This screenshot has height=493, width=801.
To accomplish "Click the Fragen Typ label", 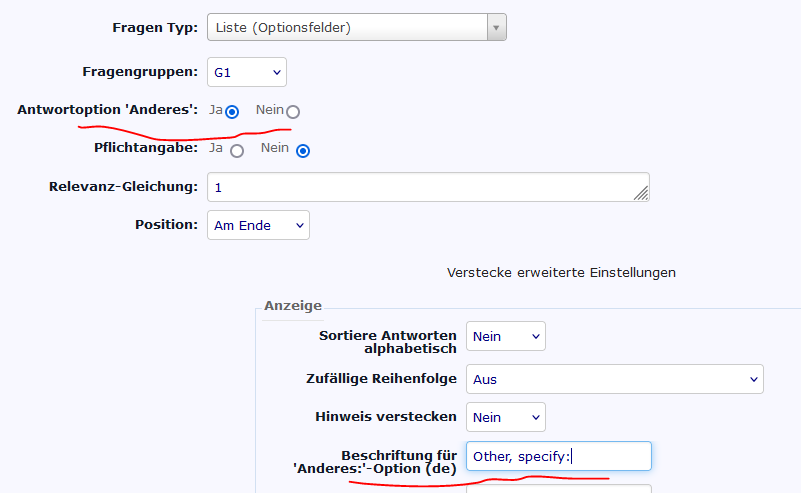I will point(154,27).
